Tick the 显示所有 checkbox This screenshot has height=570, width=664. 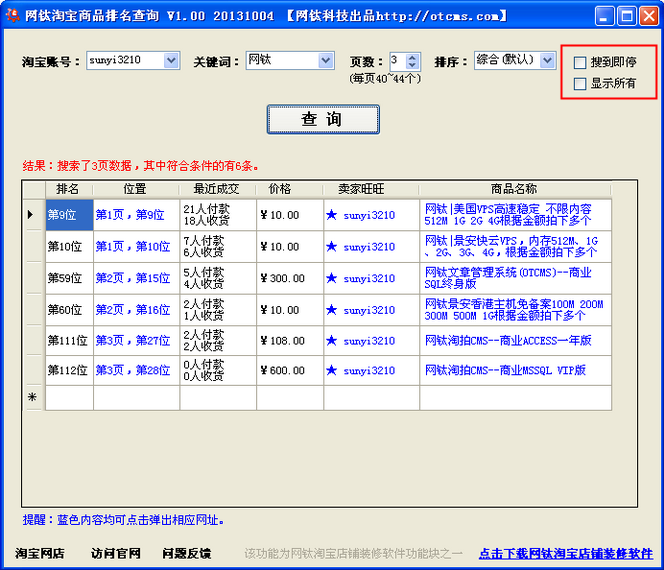580,84
